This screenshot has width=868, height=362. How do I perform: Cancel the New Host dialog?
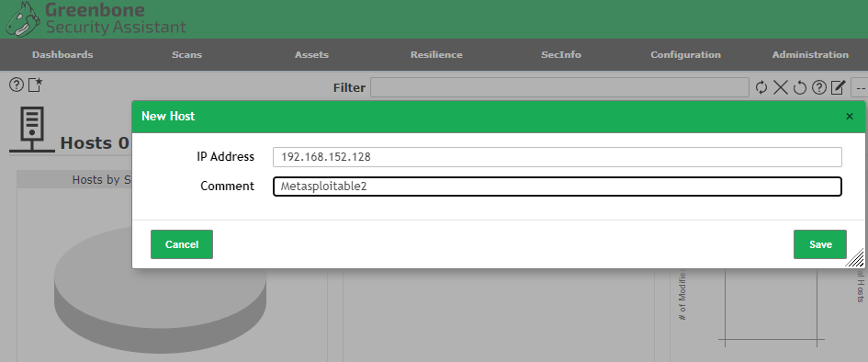182,244
